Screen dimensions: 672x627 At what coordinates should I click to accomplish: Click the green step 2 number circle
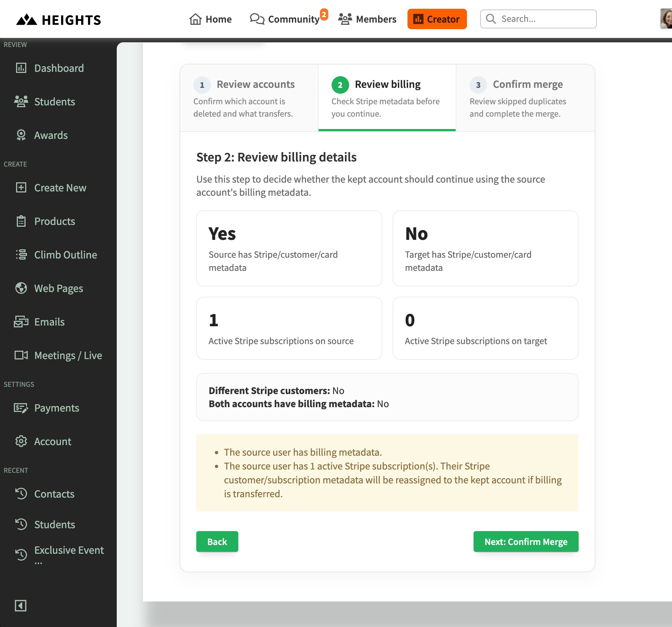click(340, 85)
